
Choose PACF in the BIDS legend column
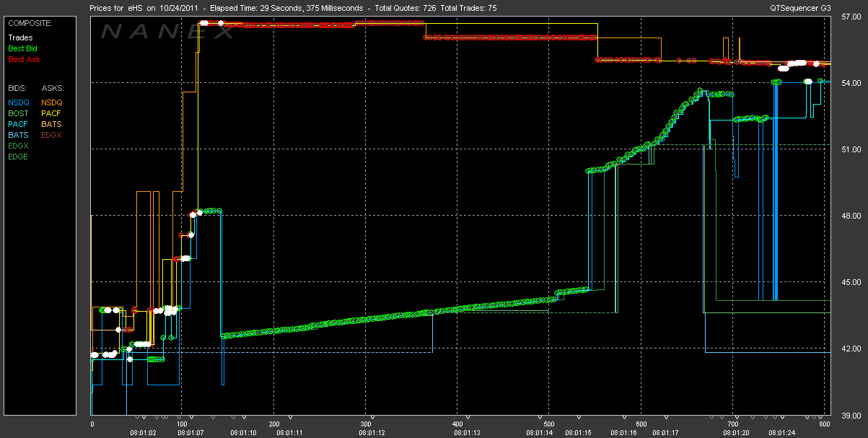[x=19, y=124]
